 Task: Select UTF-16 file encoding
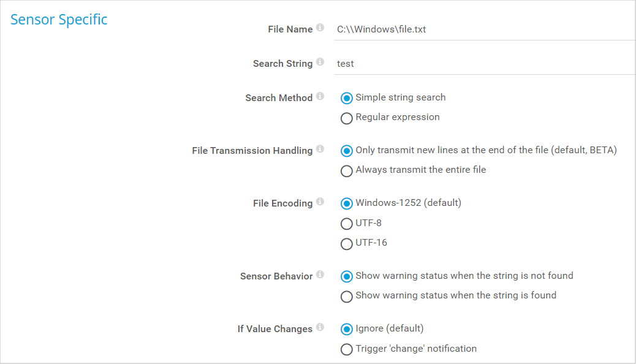[x=347, y=243]
